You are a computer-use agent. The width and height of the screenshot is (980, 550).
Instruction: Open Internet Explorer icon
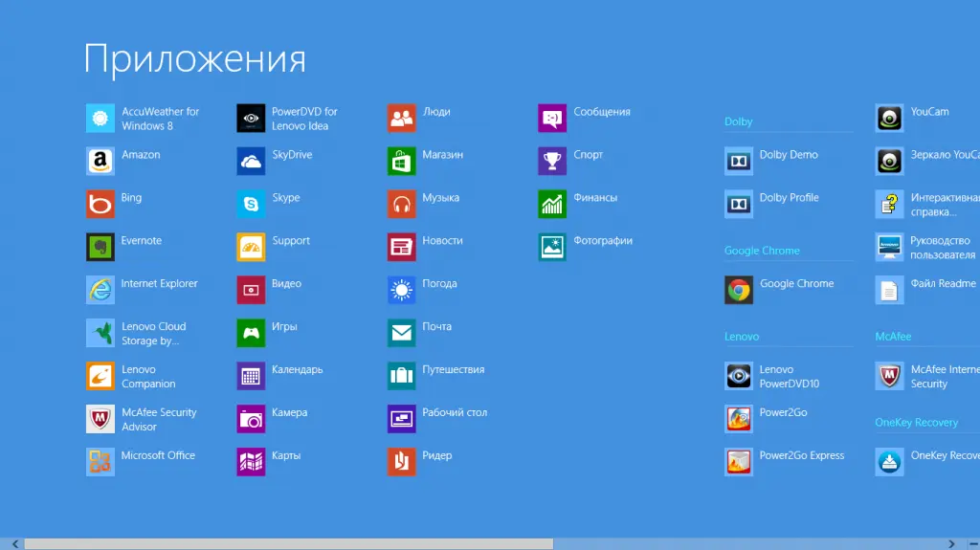tap(100, 290)
